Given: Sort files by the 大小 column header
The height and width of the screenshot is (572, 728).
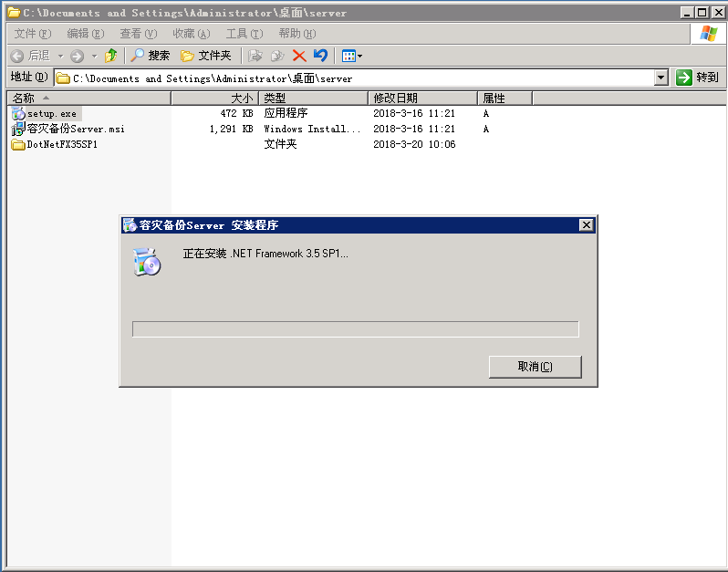Looking at the screenshot, I should 215,98.
